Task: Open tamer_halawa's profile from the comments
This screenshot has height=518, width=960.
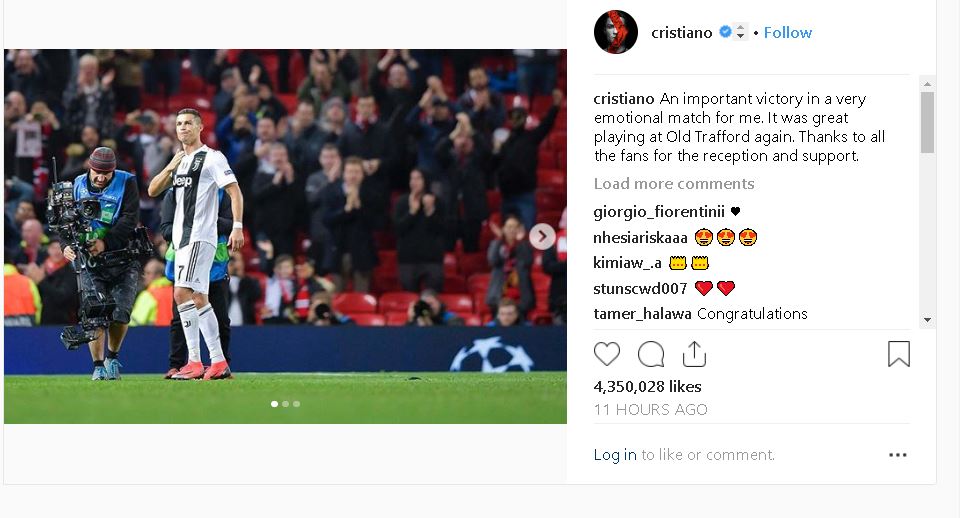Action: 642,313
